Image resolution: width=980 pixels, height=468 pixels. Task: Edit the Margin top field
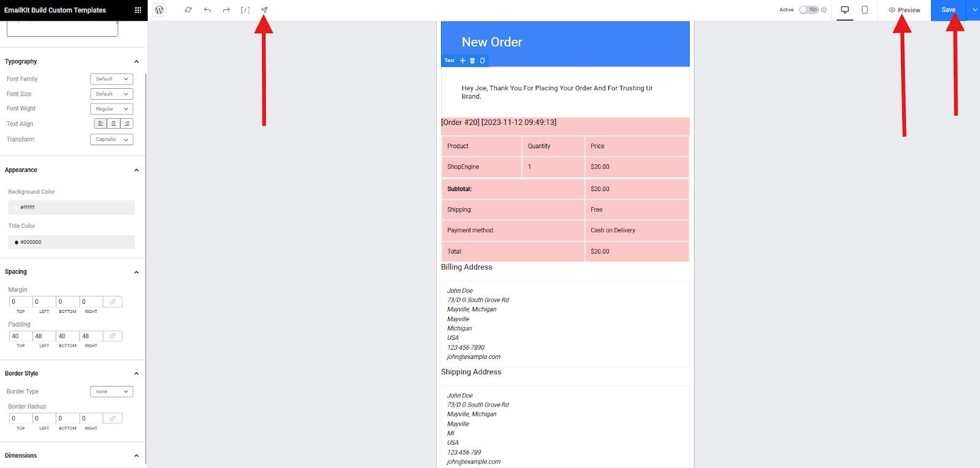pyautogui.click(x=20, y=301)
